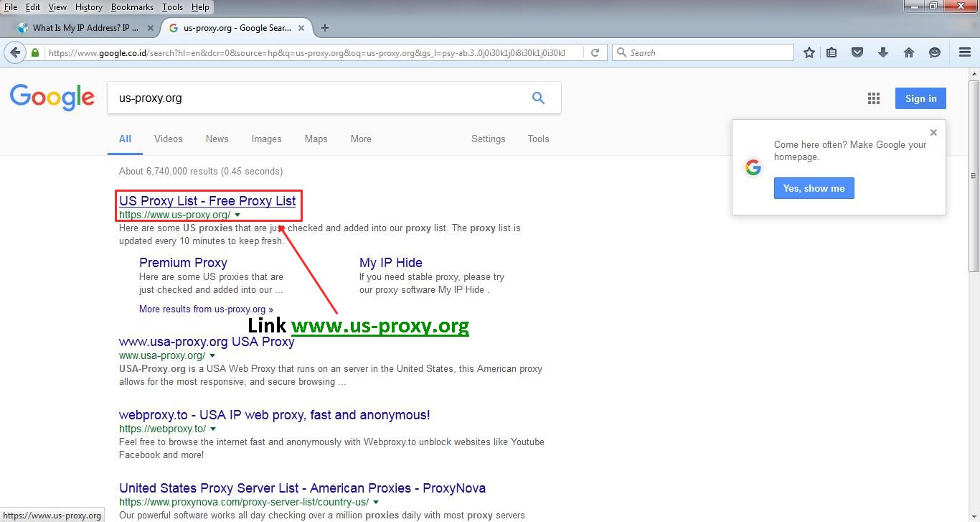This screenshot has height=522, width=980.
Task: Click the blue Google search magnifier icon
Action: coord(538,98)
